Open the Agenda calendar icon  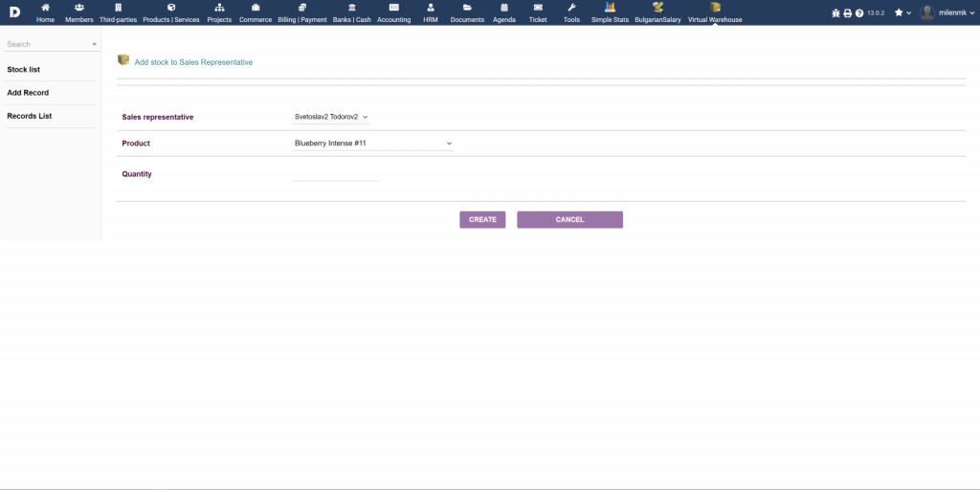[x=504, y=8]
